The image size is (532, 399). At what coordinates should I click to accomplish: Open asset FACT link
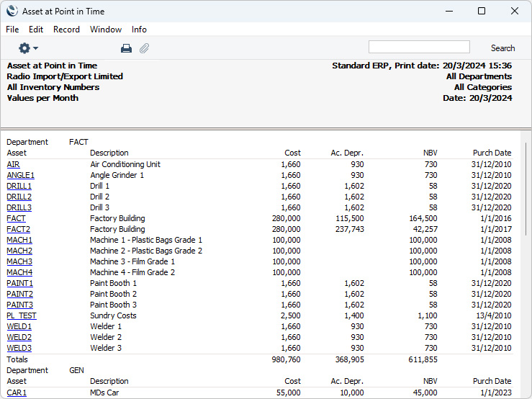[x=16, y=218]
